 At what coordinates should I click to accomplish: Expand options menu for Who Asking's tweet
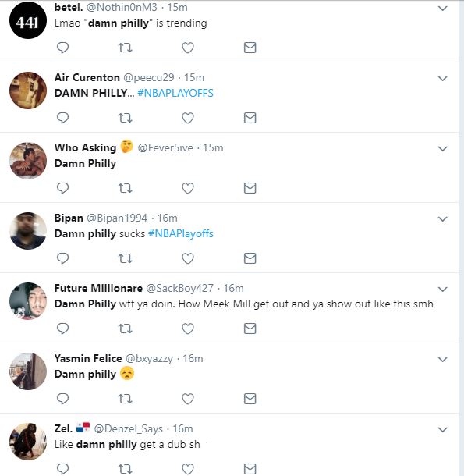tap(443, 149)
